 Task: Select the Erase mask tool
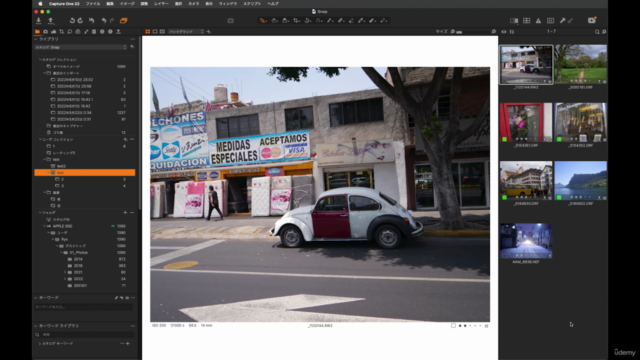click(x=351, y=20)
